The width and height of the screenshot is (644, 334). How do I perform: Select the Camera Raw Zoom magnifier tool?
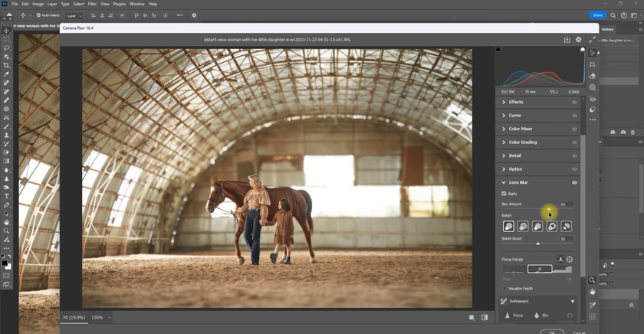coord(592,280)
